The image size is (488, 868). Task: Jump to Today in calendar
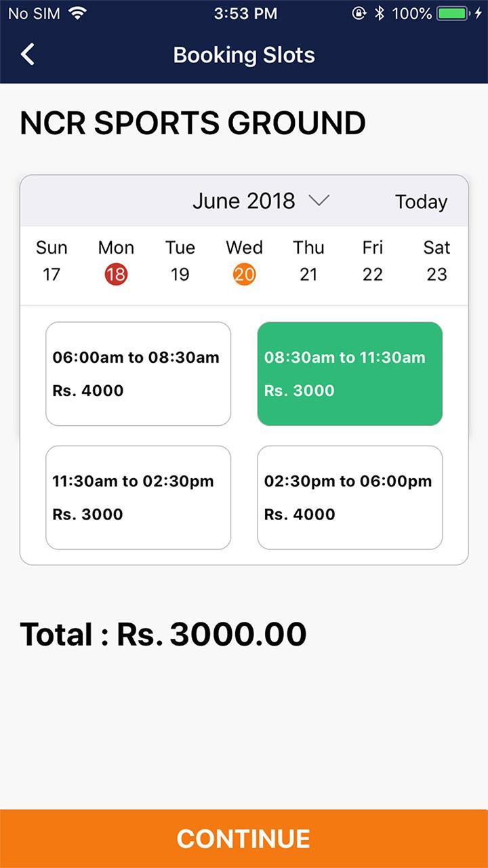pos(421,201)
